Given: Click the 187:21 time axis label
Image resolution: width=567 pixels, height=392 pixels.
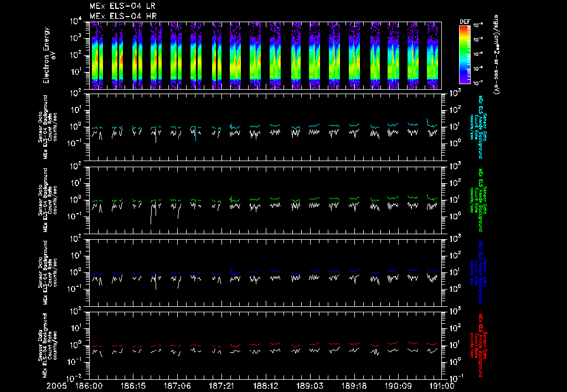Looking at the screenshot, I should [x=221, y=386].
